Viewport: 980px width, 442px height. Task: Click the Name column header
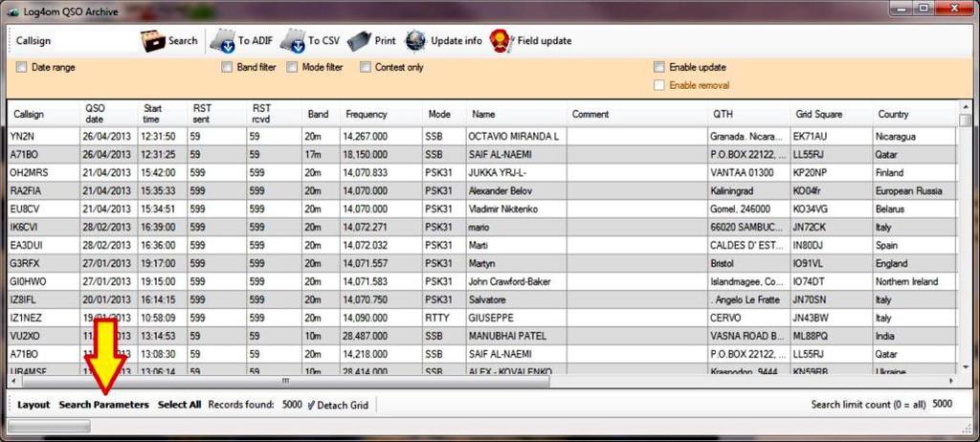(x=516, y=115)
